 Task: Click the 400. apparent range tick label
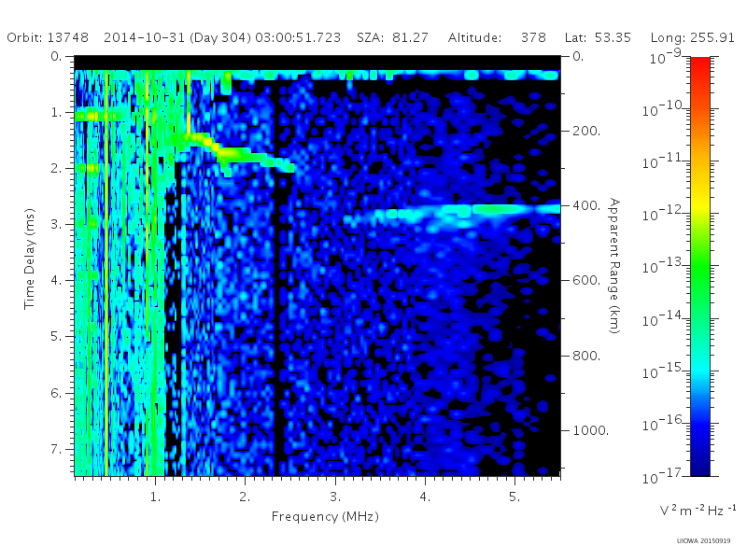(586, 205)
